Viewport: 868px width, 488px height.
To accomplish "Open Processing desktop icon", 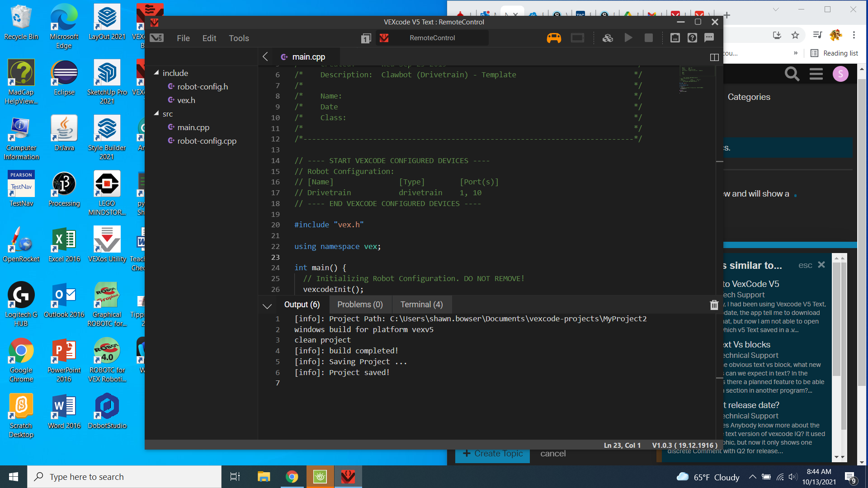I will point(64,189).
